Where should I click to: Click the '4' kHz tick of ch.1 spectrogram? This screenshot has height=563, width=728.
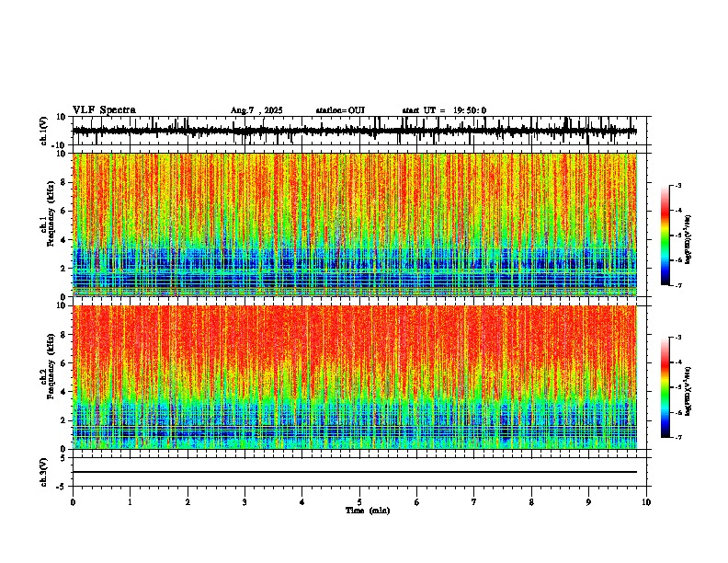(63, 240)
